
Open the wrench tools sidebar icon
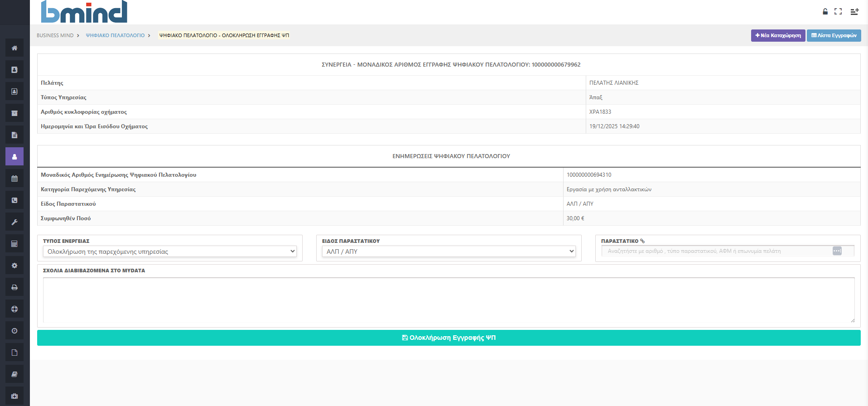[14, 222]
